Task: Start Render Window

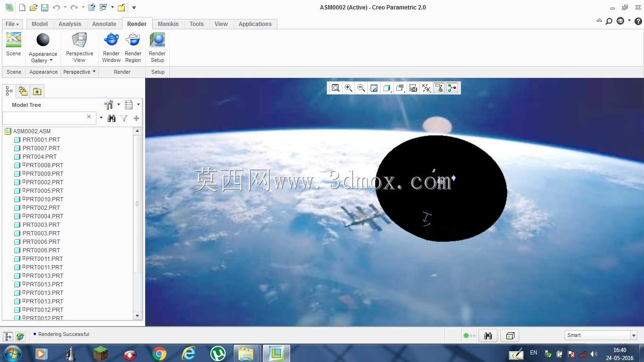Action: 112,47
